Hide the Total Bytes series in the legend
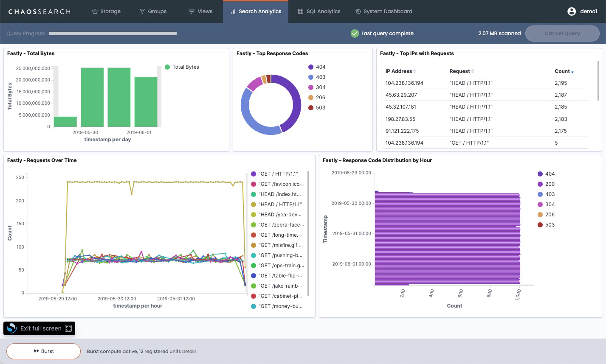The height and width of the screenshot is (364, 606). [x=182, y=67]
